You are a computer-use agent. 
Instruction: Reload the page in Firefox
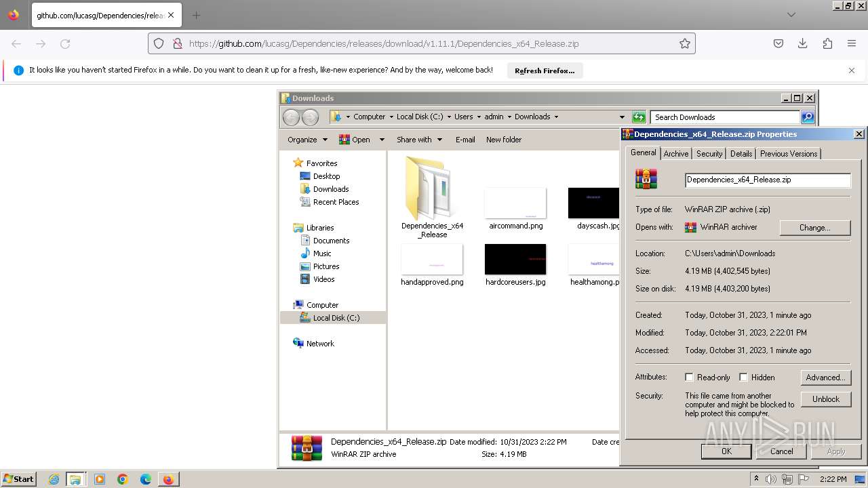65,43
